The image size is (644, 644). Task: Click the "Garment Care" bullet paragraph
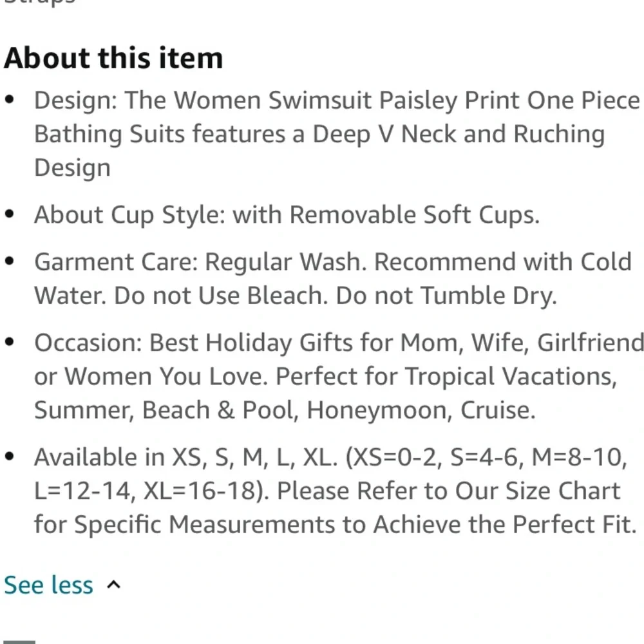coord(333,278)
